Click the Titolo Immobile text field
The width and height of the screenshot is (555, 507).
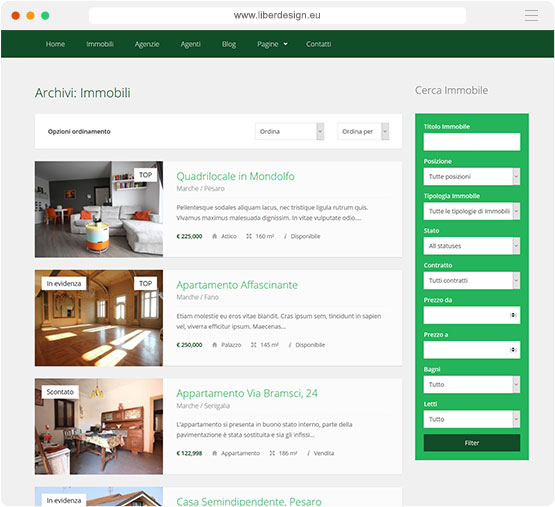tap(471, 142)
